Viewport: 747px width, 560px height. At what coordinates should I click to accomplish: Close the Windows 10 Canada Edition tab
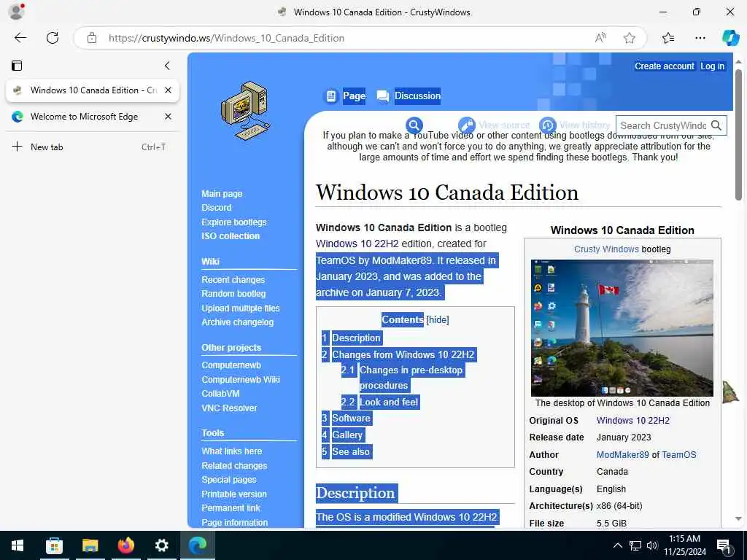pos(169,90)
